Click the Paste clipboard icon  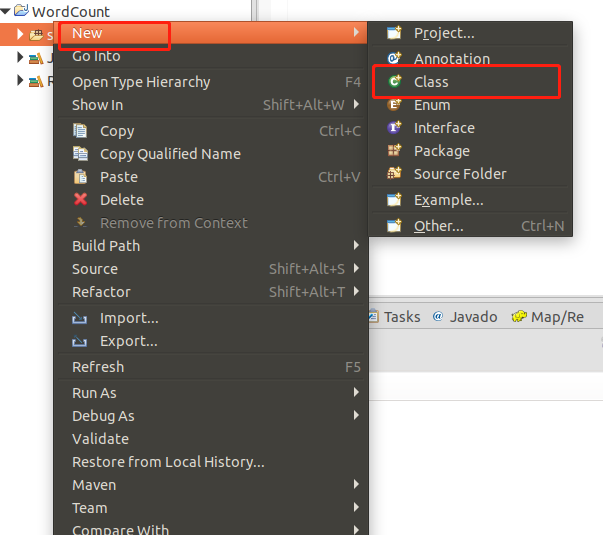(80, 177)
